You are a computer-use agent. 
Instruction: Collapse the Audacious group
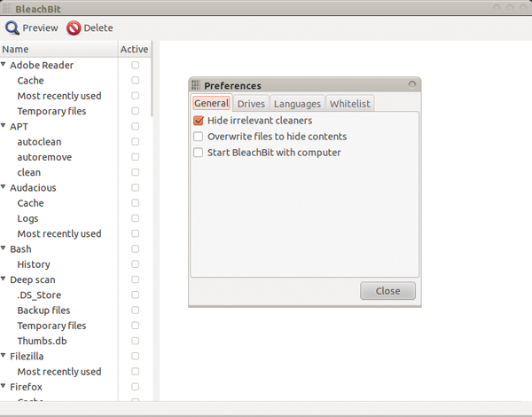(x=4, y=187)
